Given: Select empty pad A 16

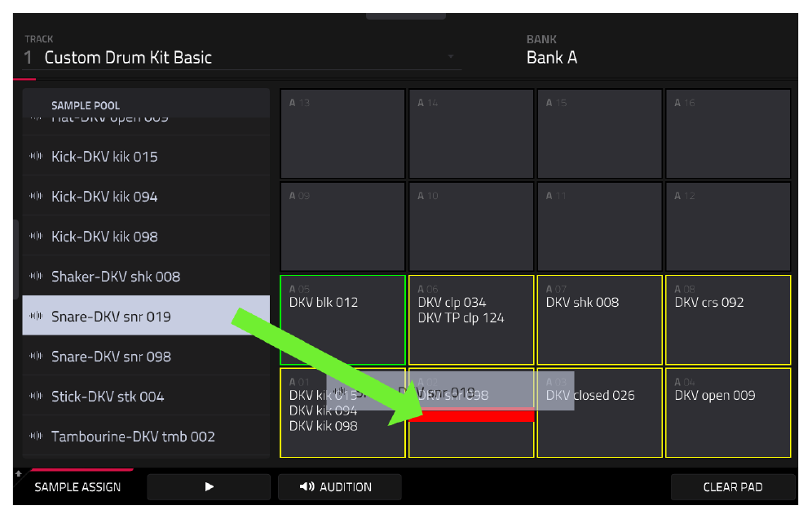Looking at the screenshot, I should tap(727, 134).
